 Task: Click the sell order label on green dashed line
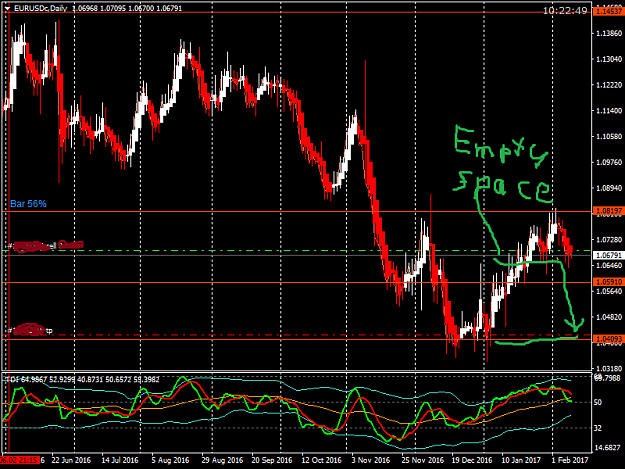[46, 246]
